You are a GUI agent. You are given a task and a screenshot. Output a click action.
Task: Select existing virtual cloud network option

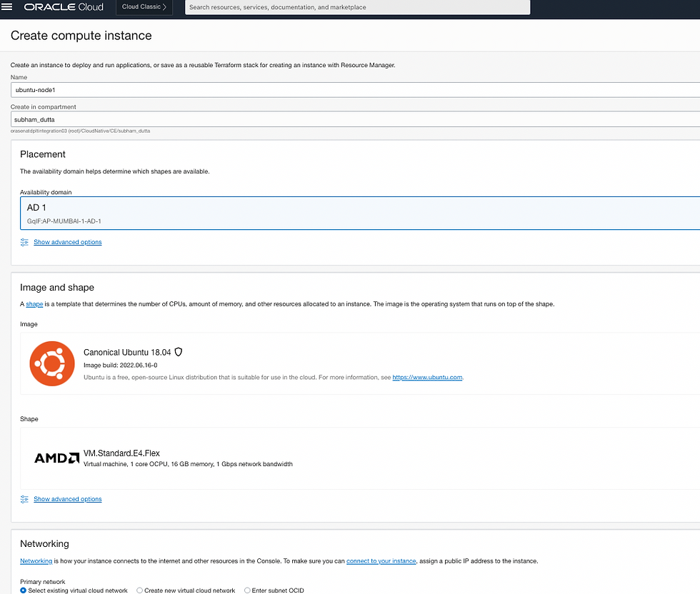point(24,590)
